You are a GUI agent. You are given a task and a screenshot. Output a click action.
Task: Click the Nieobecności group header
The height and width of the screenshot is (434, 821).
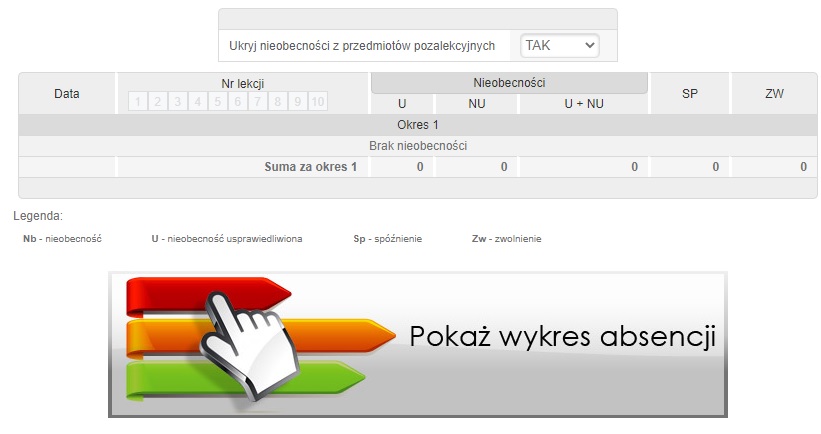pyautogui.click(x=509, y=83)
